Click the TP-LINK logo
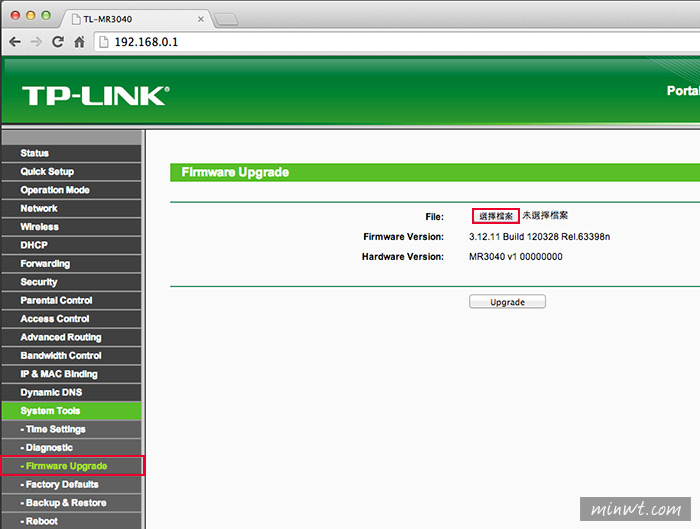The image size is (700, 529). click(x=96, y=96)
